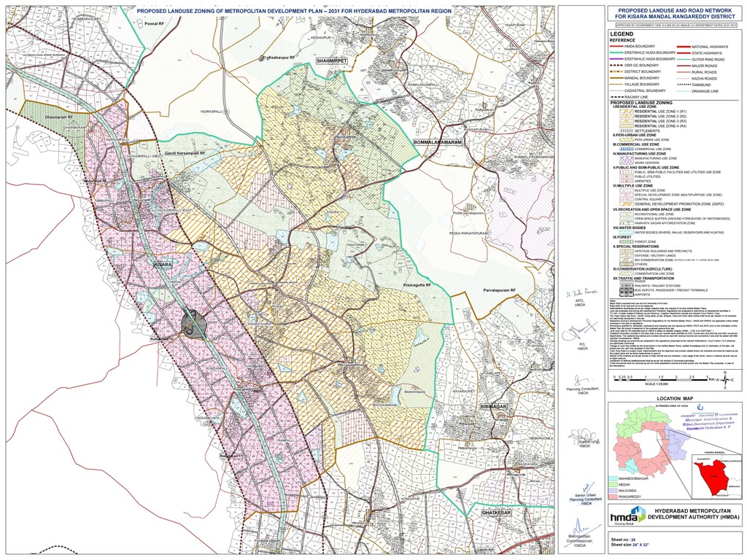Screen dimensions: 747x560
Task: Click the Location Map heading
Action: tap(675, 397)
